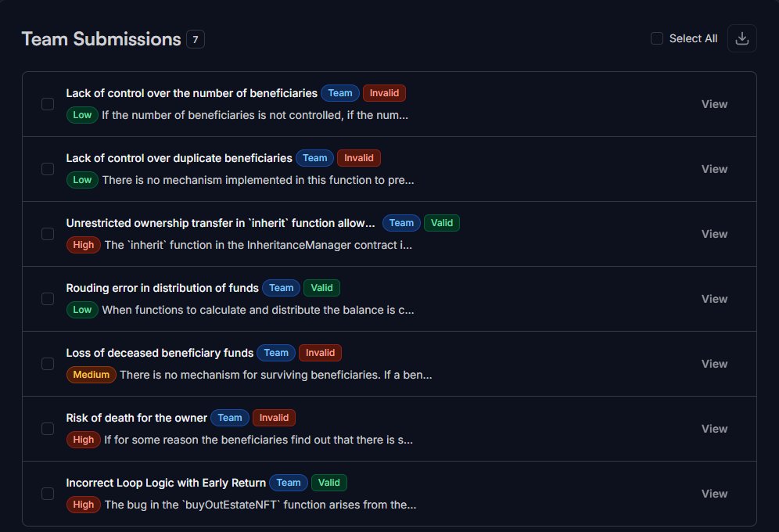Click Team tag on 'Loss of deceased beneficiary' row
This screenshot has width=779, height=532.
point(276,353)
